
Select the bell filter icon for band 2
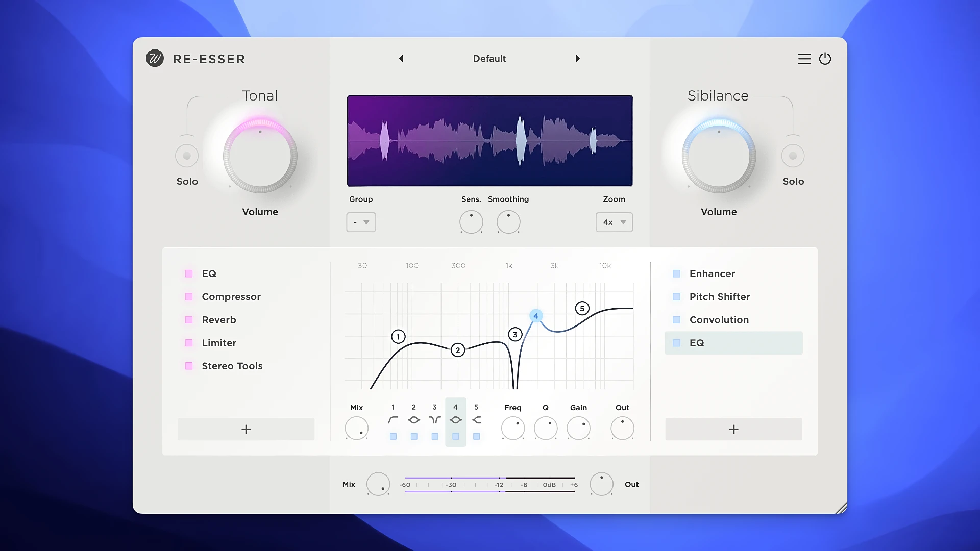[x=414, y=420]
